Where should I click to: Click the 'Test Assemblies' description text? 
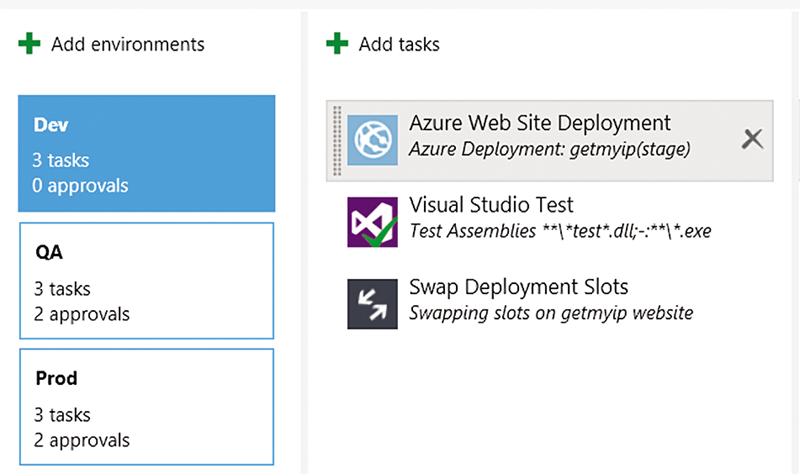(x=560, y=231)
